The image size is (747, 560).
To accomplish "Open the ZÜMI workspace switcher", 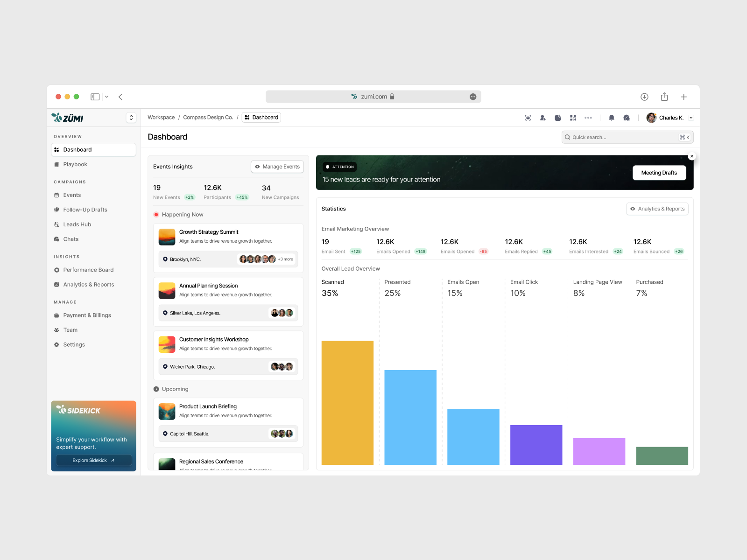I will (x=131, y=118).
